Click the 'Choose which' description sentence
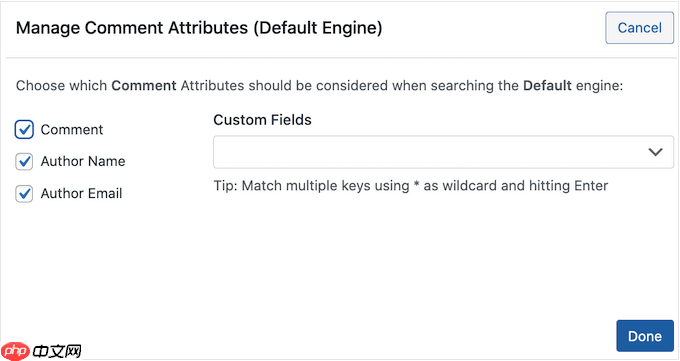Viewport: 680px width, 361px height. [x=319, y=85]
